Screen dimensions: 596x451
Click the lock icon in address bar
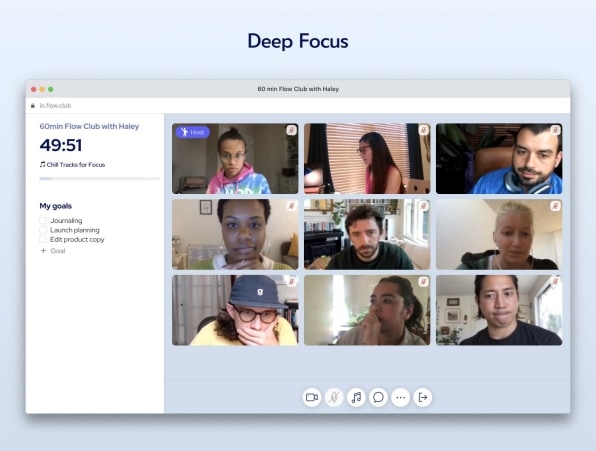[33, 106]
